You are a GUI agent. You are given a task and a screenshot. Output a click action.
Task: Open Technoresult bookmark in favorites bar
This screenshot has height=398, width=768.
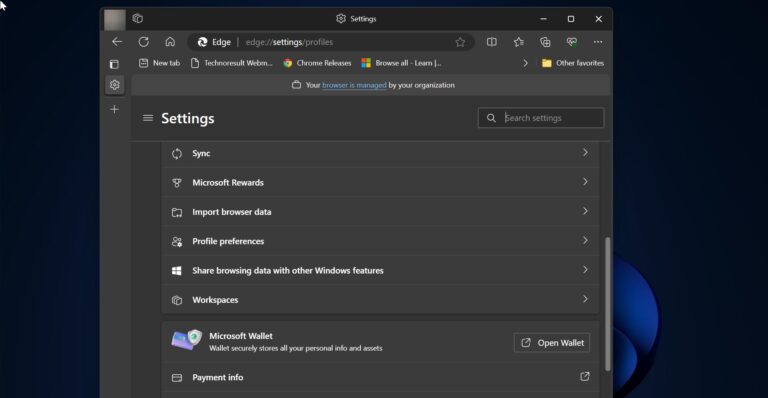pos(232,63)
